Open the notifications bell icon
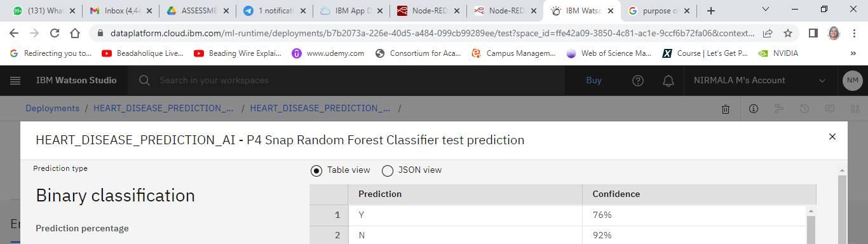 [668, 81]
